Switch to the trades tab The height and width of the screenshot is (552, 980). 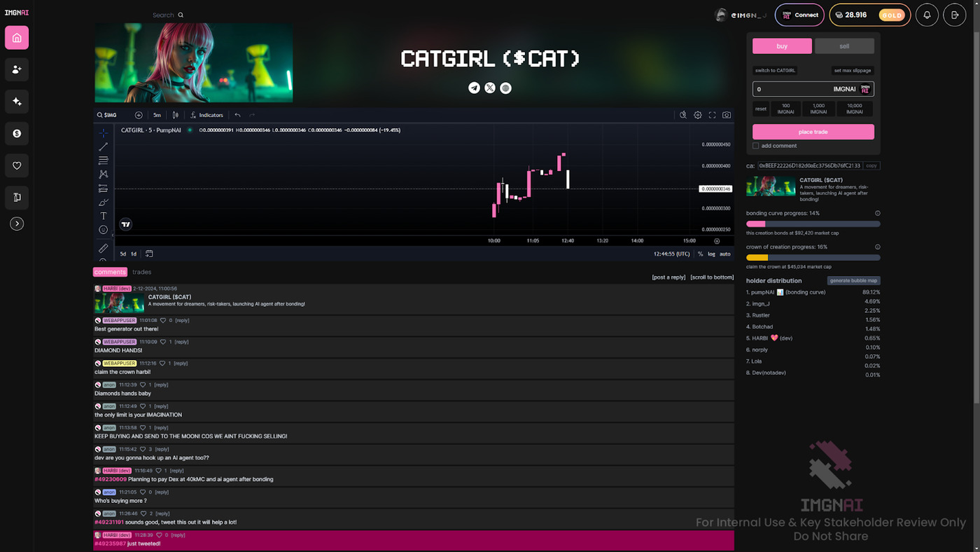click(x=141, y=272)
